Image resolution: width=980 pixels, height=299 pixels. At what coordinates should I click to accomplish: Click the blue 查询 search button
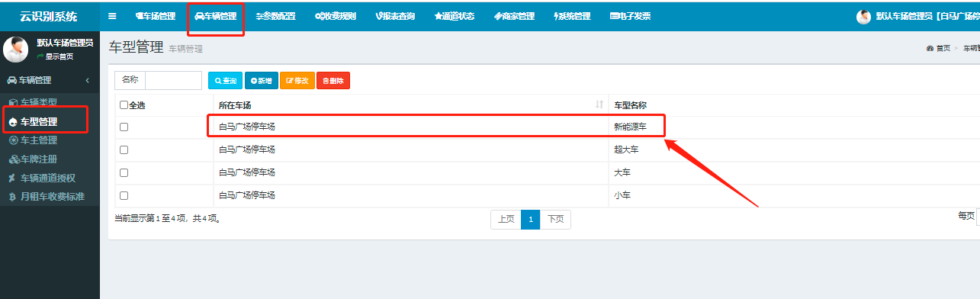pos(225,80)
